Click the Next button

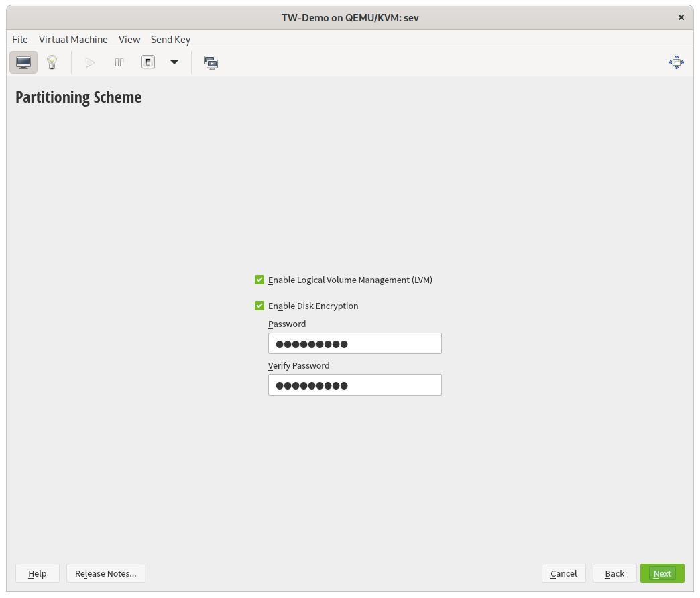pyautogui.click(x=662, y=573)
